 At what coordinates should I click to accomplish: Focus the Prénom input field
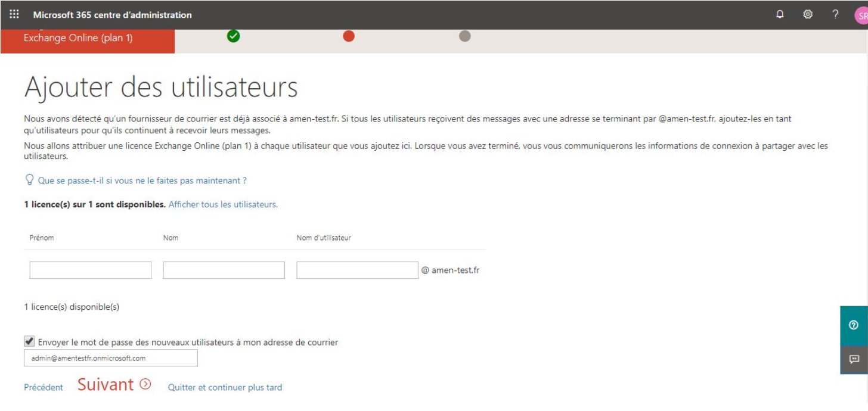point(91,270)
